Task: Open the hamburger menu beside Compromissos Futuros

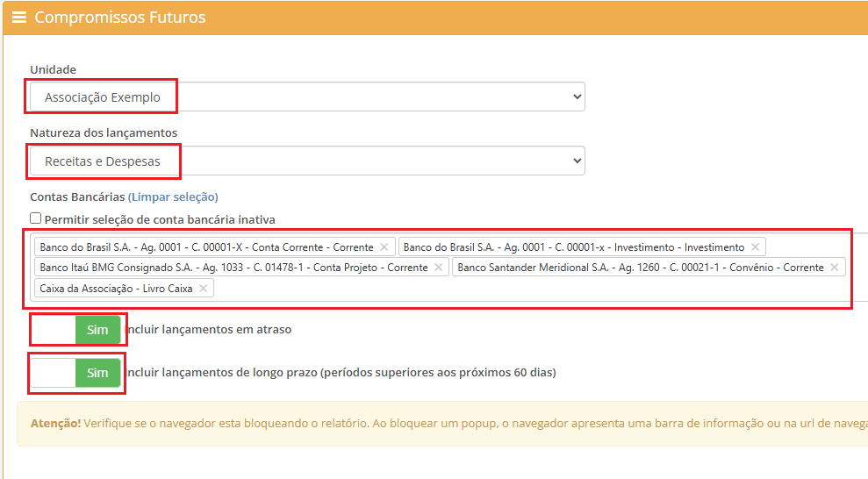Action: (19, 18)
